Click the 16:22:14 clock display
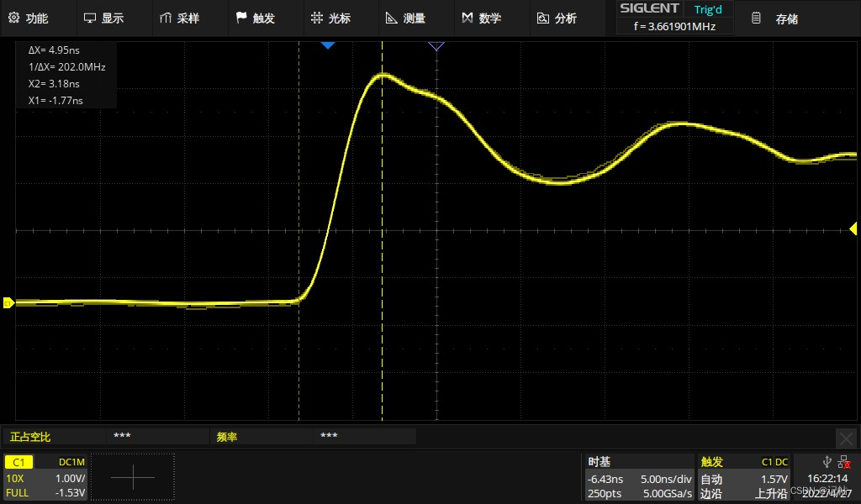 click(827, 479)
